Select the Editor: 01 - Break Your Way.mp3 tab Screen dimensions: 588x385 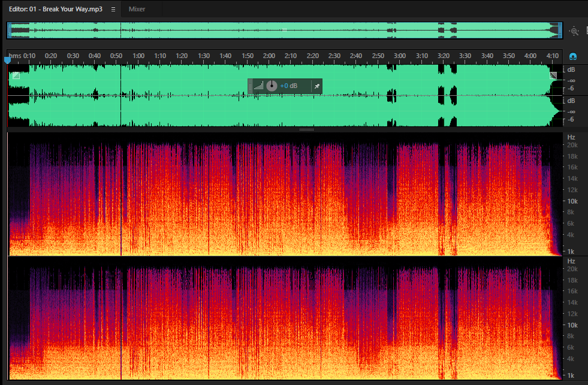(x=56, y=9)
